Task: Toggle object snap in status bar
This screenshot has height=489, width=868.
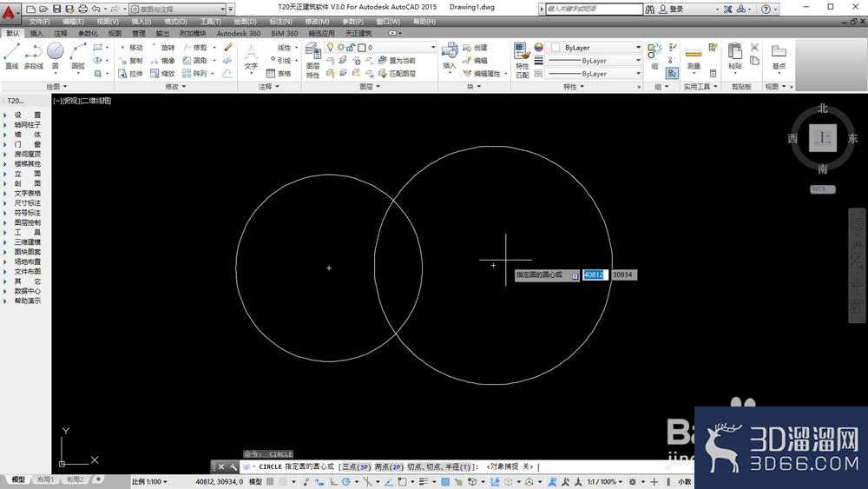Action: pos(403,482)
